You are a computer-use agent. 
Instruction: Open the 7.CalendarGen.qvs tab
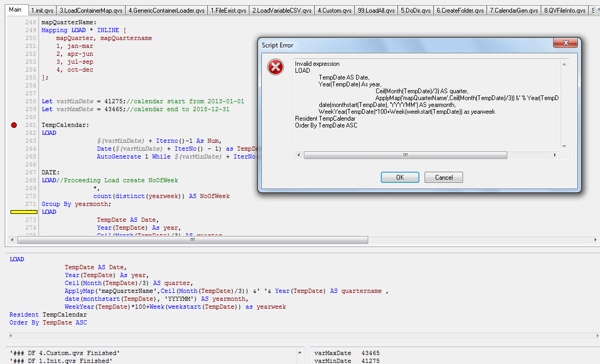tap(514, 11)
